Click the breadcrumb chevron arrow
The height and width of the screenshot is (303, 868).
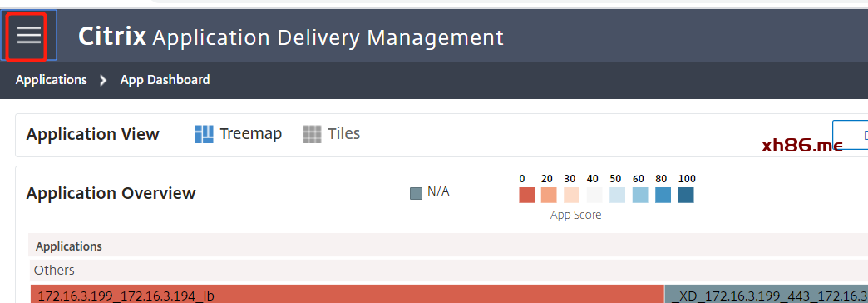pyautogui.click(x=103, y=80)
